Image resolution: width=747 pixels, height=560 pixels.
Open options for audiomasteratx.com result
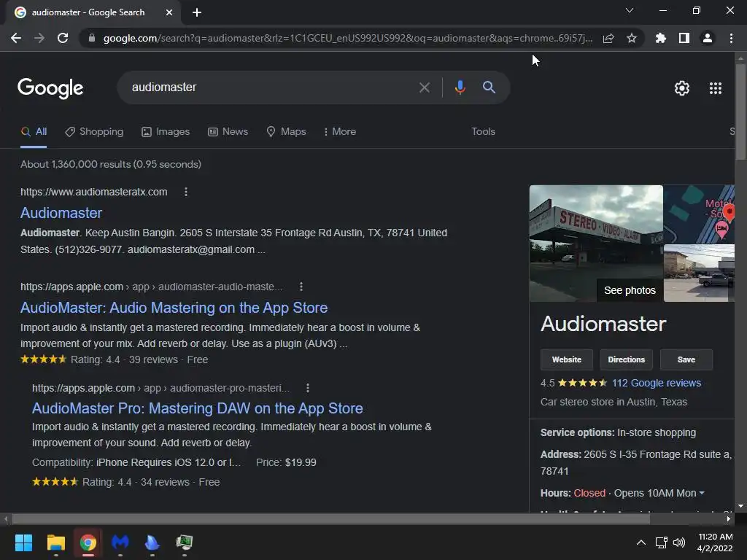[186, 192]
